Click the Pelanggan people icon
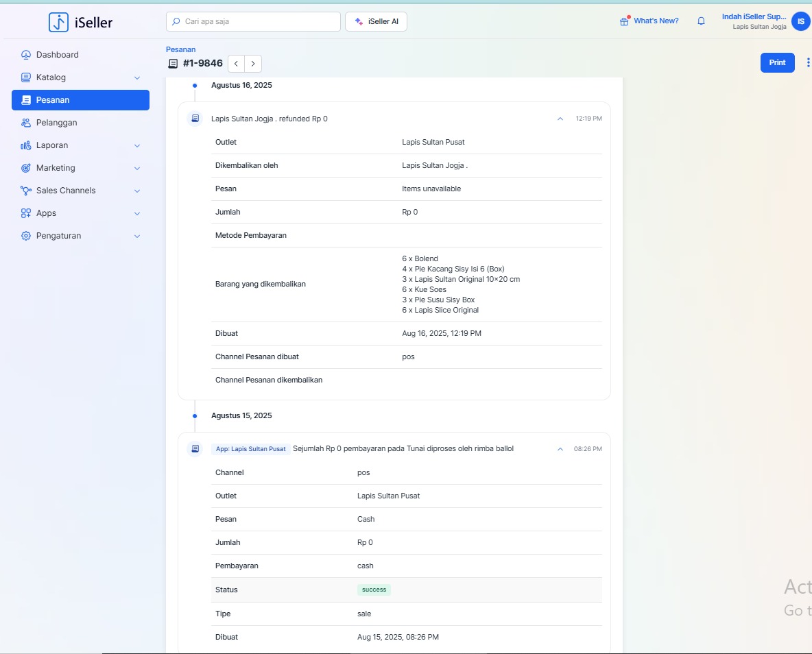The width and height of the screenshot is (812, 654). pos(26,123)
